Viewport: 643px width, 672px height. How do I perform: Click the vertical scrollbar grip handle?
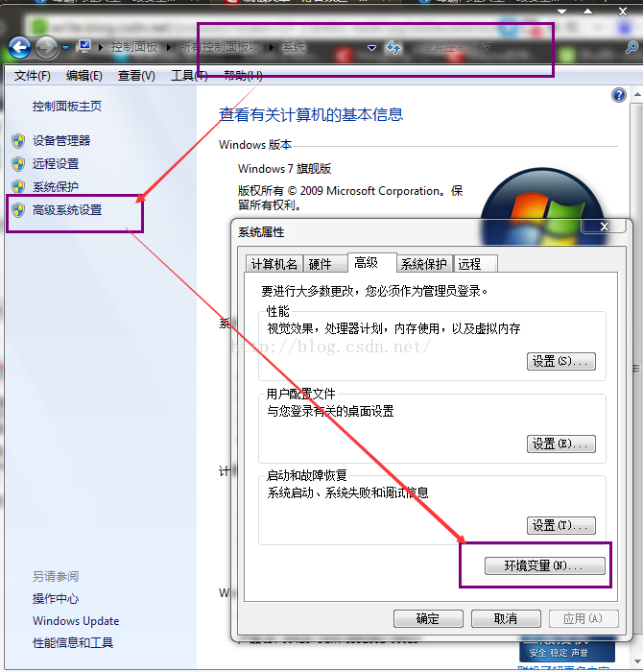pos(637,368)
